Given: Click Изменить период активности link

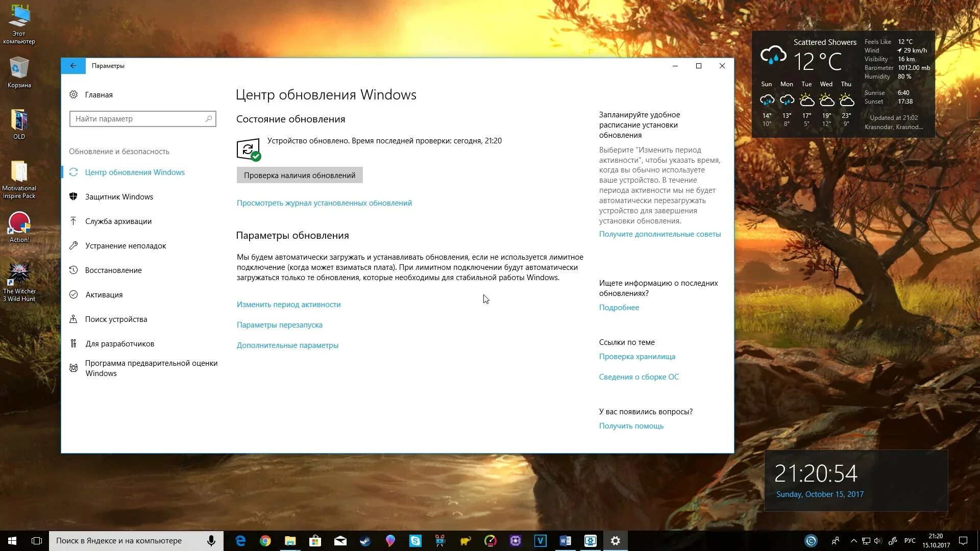Looking at the screenshot, I should tap(288, 305).
